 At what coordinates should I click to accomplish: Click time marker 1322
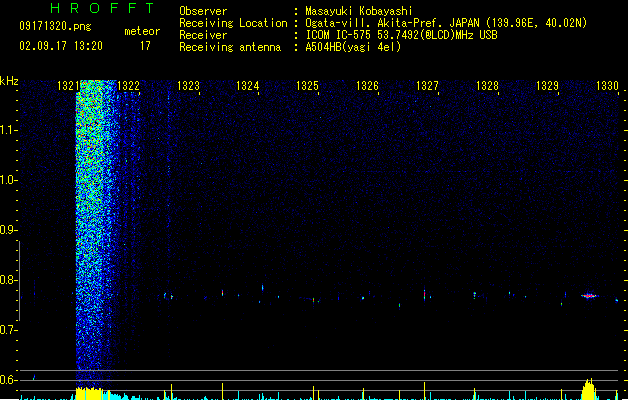pos(128,86)
